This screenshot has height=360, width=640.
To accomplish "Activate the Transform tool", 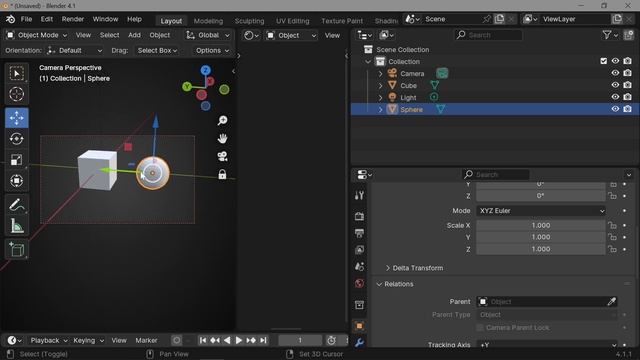I will 17,181.
